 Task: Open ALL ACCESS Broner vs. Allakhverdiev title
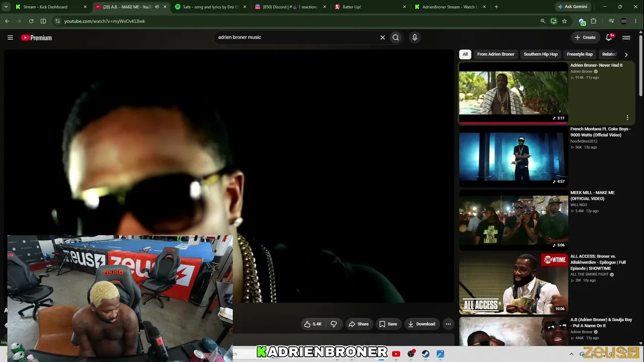[598, 262]
